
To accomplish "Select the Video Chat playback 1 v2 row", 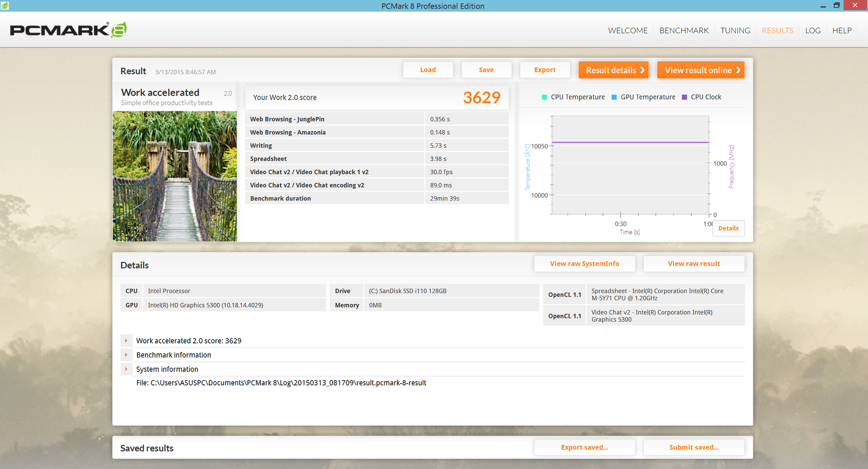I will coord(377,172).
